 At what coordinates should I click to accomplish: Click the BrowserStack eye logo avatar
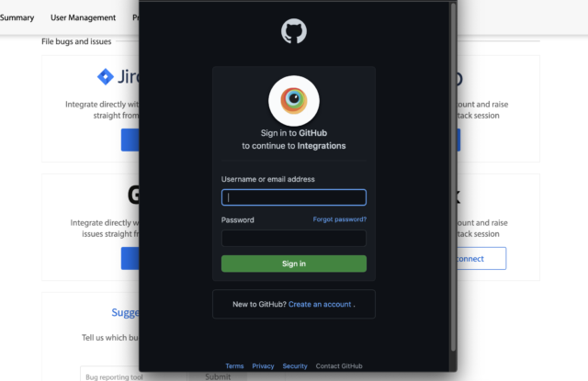(x=294, y=101)
